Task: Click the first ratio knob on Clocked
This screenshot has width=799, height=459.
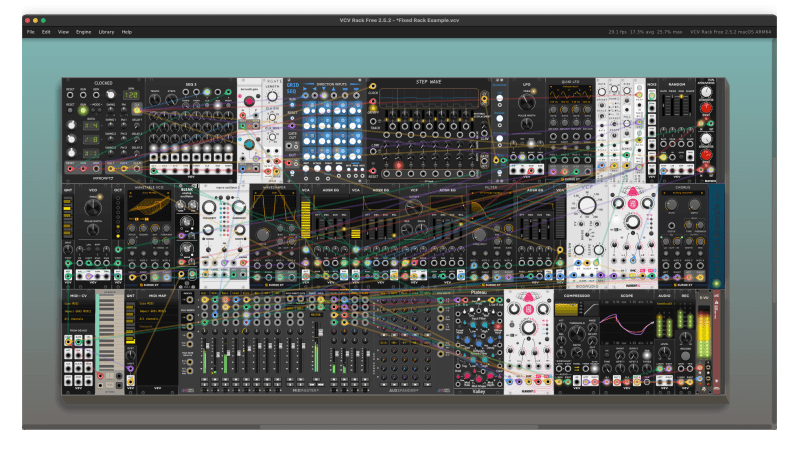Action: tap(71, 125)
